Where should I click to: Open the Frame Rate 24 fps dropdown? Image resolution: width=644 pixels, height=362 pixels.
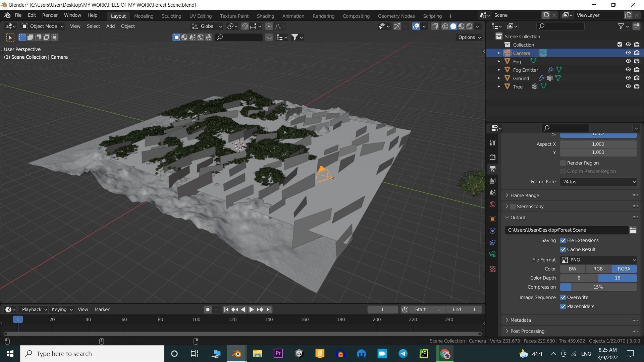(x=598, y=182)
